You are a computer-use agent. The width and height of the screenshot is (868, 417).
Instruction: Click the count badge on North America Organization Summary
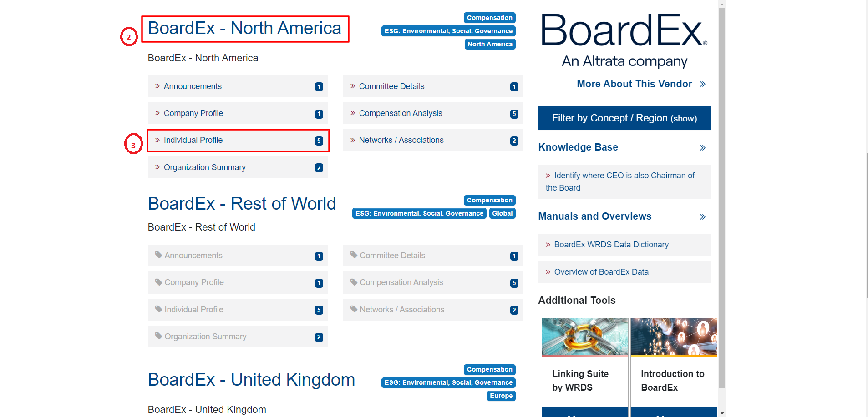tap(319, 168)
